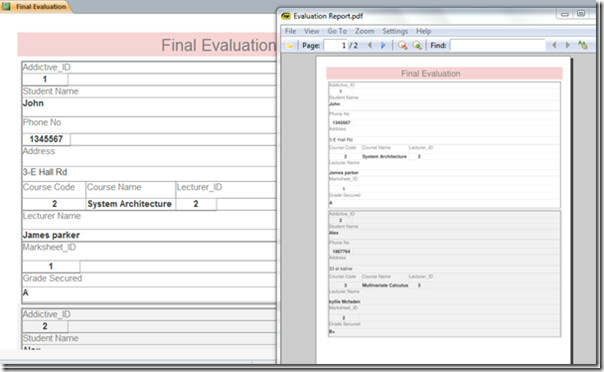604x372 pixels.
Task: Open a file using the PDF viewer's folder icon
Action: coord(289,46)
